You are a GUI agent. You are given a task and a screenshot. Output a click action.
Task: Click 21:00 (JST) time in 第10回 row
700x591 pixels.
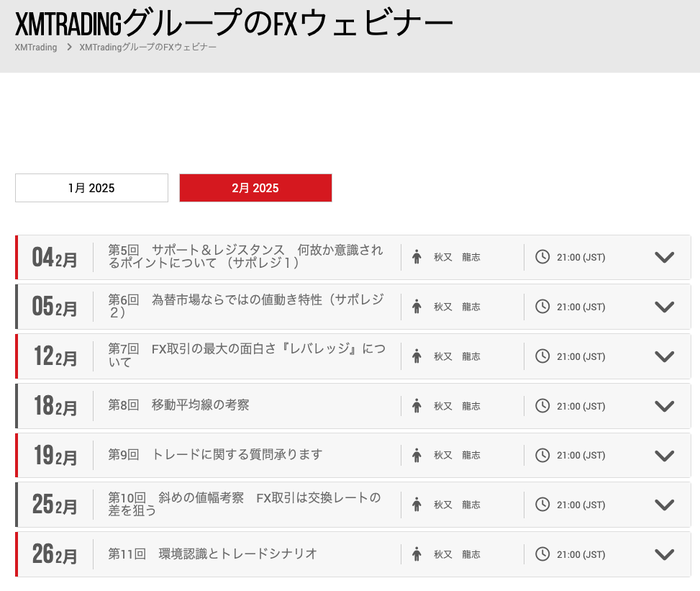point(581,505)
